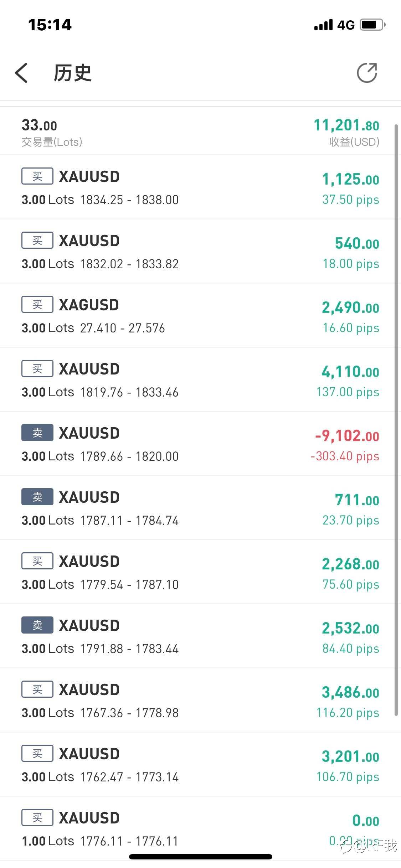Viewport: 401px width, 868px height.
Task: Open XAUUSD trade with 1,125.00 profit
Action: [x=200, y=187]
